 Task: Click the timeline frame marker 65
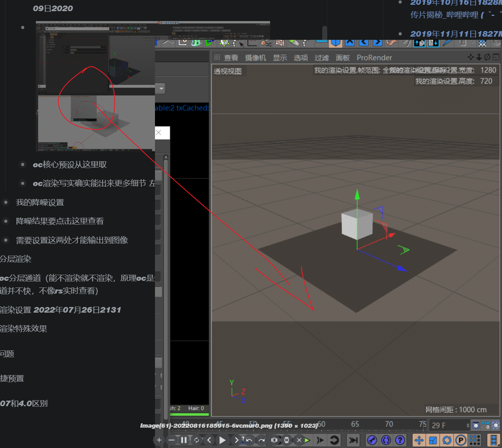click(355, 424)
